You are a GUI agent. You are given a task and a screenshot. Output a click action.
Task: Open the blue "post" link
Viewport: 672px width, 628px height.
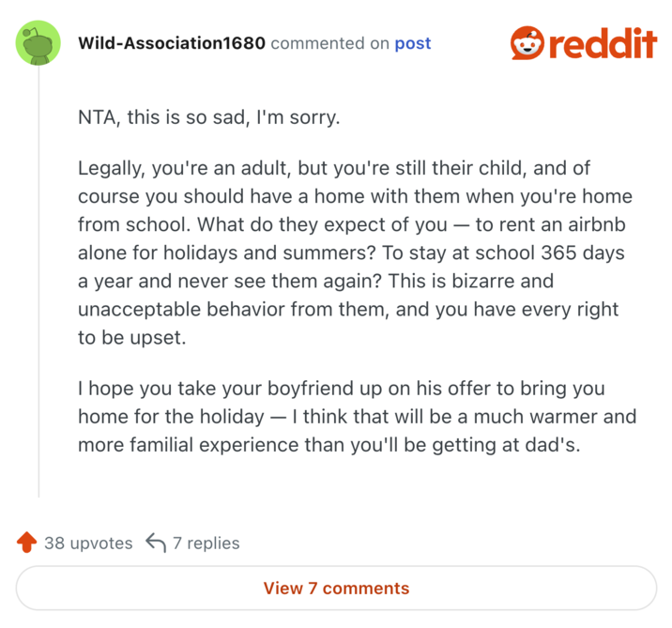[x=413, y=43]
